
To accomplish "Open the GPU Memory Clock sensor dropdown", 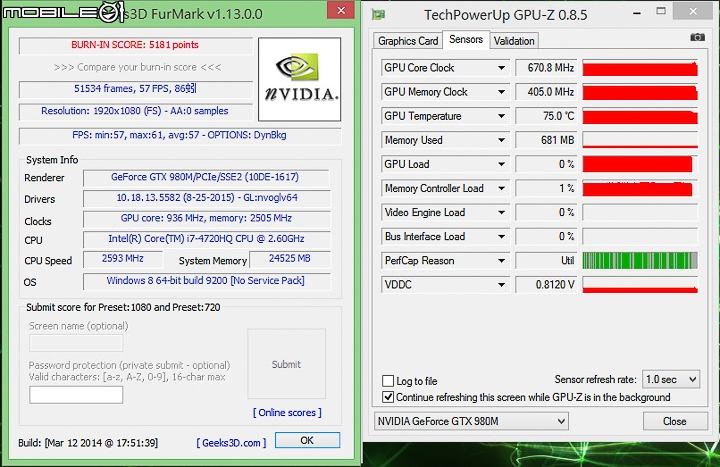I will pos(501,92).
